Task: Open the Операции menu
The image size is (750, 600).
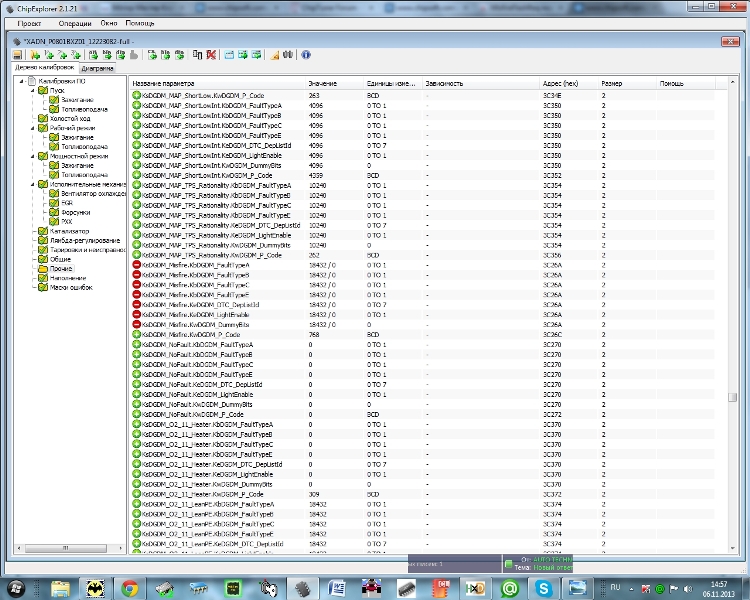Action: pyautogui.click(x=73, y=21)
